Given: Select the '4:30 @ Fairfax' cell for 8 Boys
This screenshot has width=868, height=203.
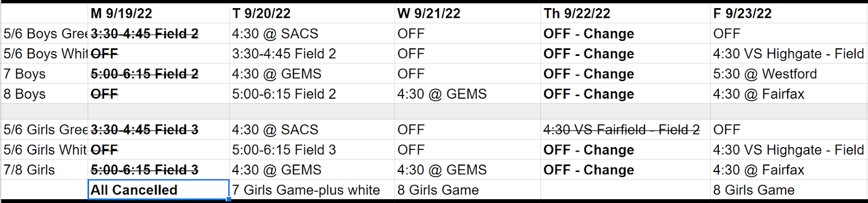Looking at the screenshot, I should pyautogui.click(x=789, y=94).
